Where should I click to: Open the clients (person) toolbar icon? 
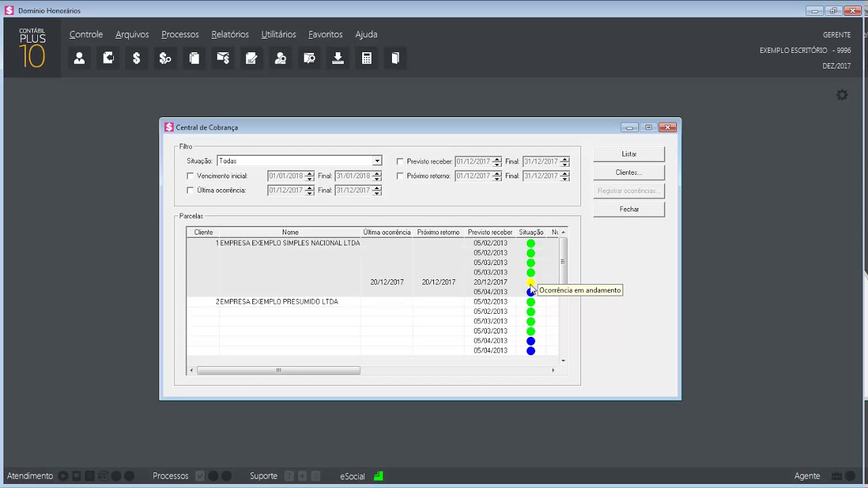(79, 58)
